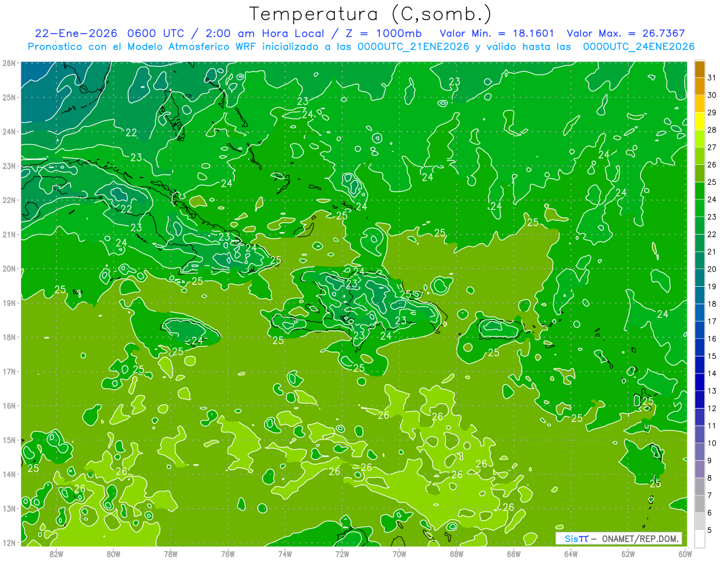Click the orange legend swatch above 31
Viewport: 728px width, 562px height.
[x=699, y=70]
